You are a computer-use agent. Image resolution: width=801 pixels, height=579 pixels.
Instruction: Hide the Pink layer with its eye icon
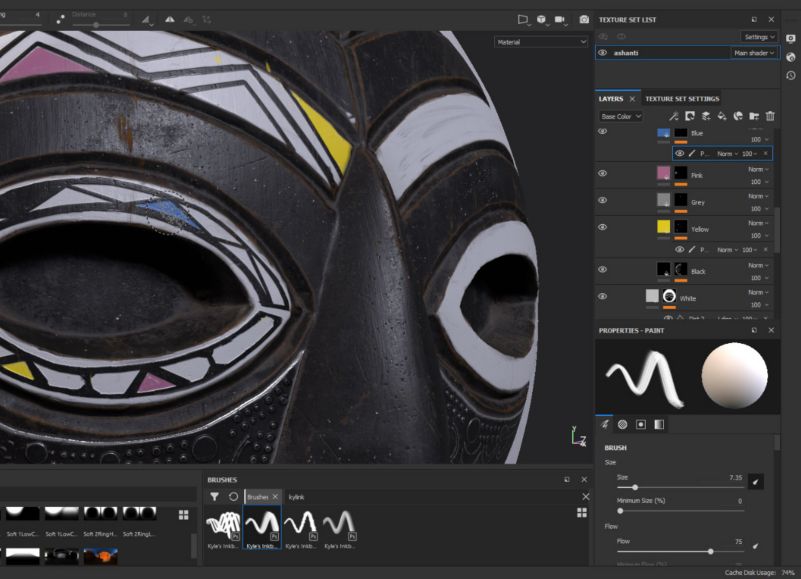coord(603,173)
